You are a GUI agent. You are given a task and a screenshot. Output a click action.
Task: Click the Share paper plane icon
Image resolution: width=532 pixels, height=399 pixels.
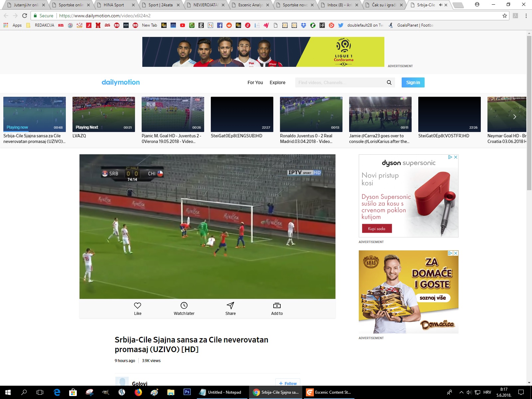point(230,305)
